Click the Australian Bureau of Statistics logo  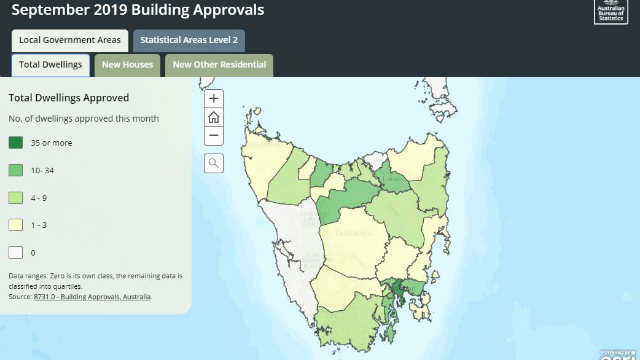click(611, 11)
